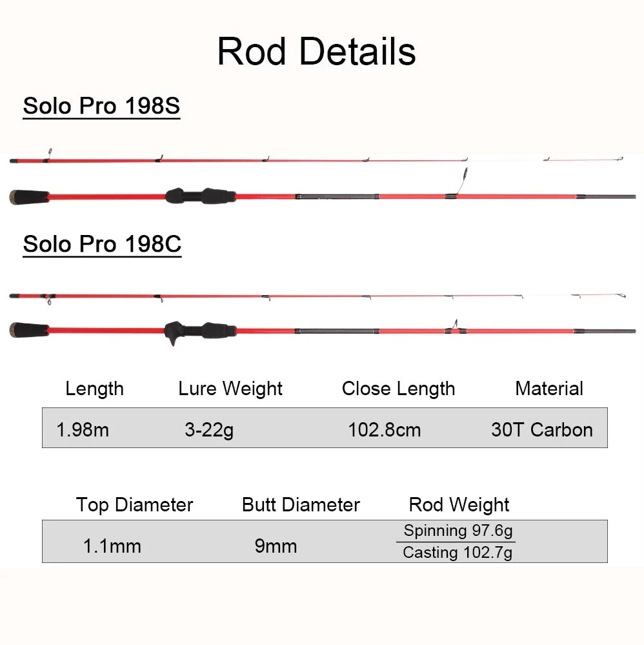
Task: Click the Spinning 97.6g weight entry
Action: (x=458, y=531)
